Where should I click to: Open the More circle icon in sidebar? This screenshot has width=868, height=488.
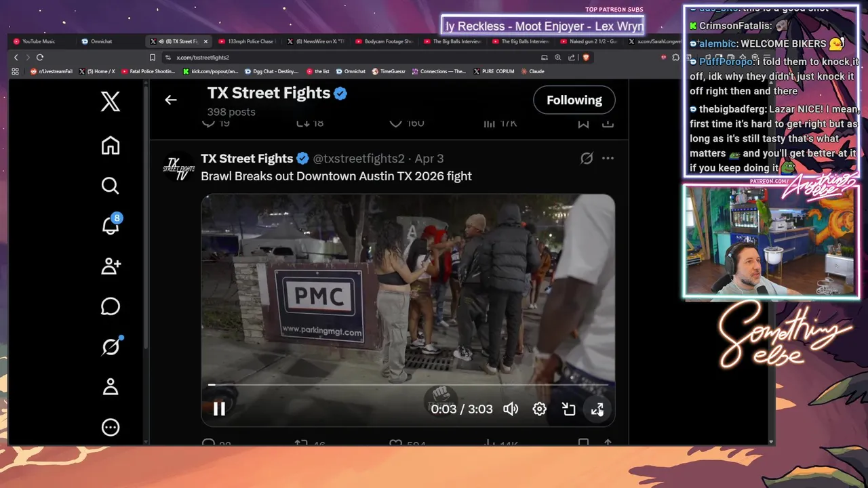111,428
